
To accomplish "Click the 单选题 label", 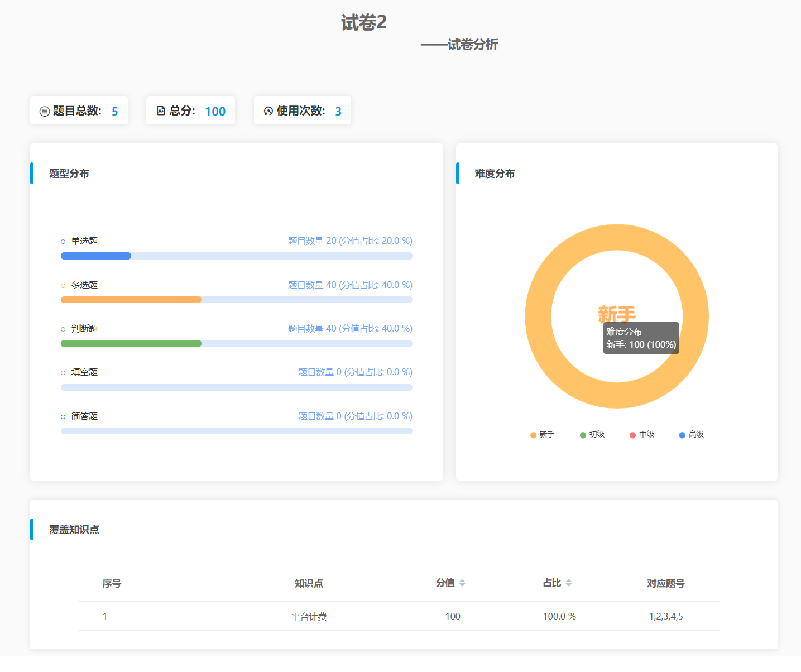I will (84, 241).
